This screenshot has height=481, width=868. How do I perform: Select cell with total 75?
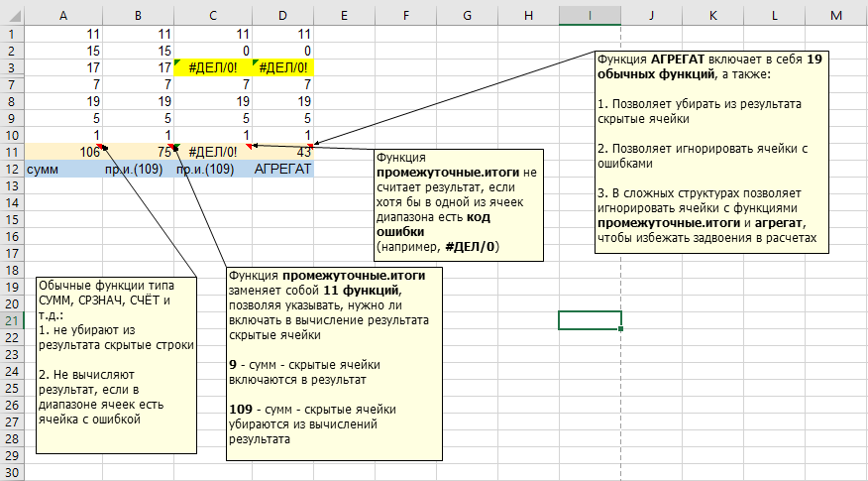(139, 152)
